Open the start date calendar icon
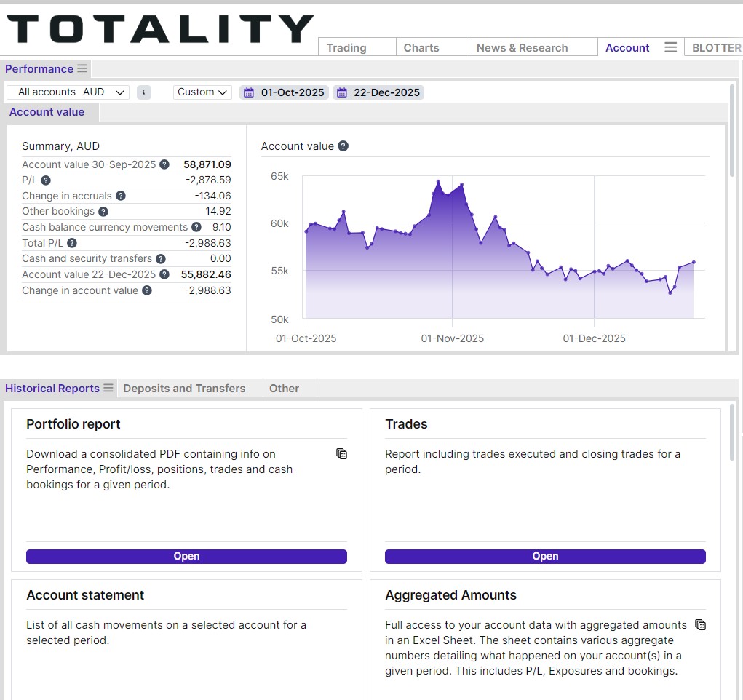This screenshot has height=700, width=743. click(249, 92)
